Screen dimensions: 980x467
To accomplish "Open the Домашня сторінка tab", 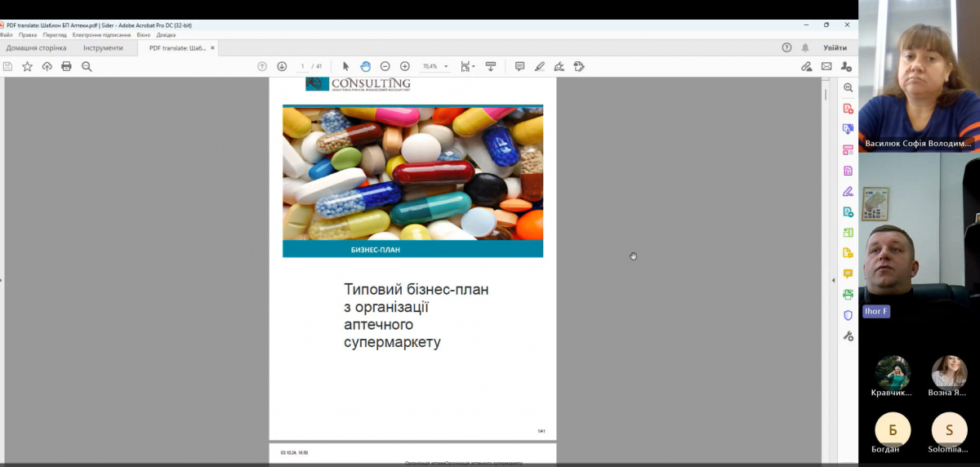I will click(36, 48).
